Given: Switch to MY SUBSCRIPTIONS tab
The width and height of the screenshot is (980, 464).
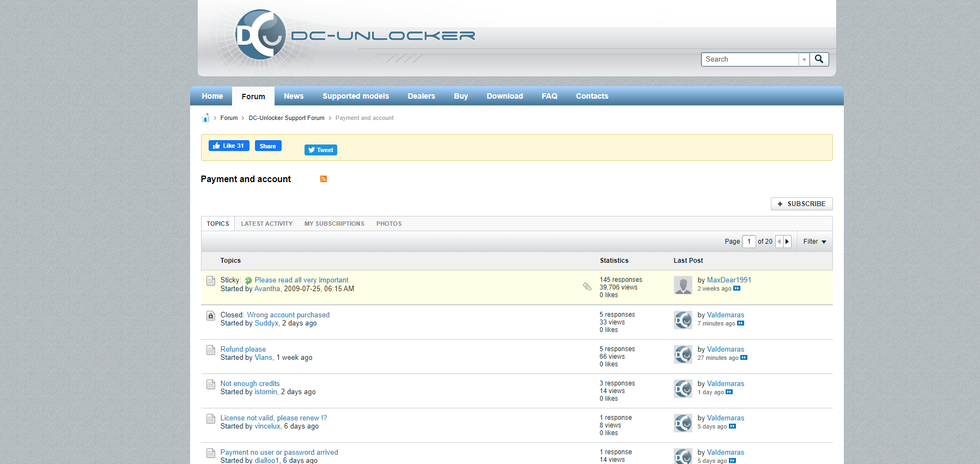Looking at the screenshot, I should tap(334, 224).
